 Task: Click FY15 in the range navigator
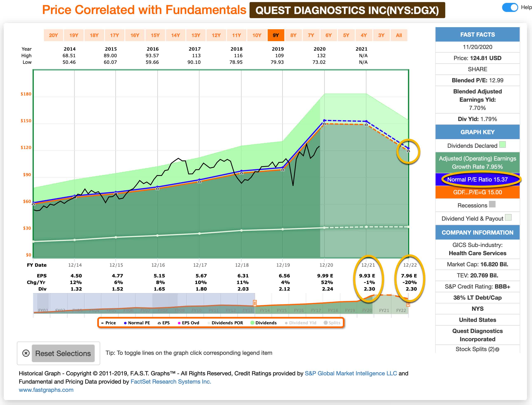click(x=282, y=311)
